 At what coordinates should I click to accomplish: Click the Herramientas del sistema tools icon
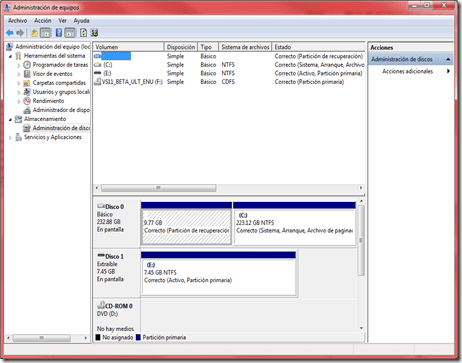point(18,56)
